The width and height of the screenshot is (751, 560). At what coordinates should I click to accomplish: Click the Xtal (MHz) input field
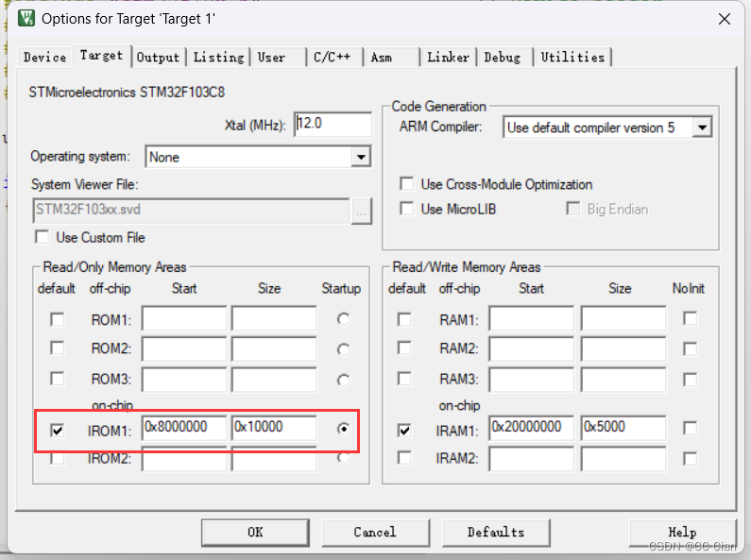[333, 125]
